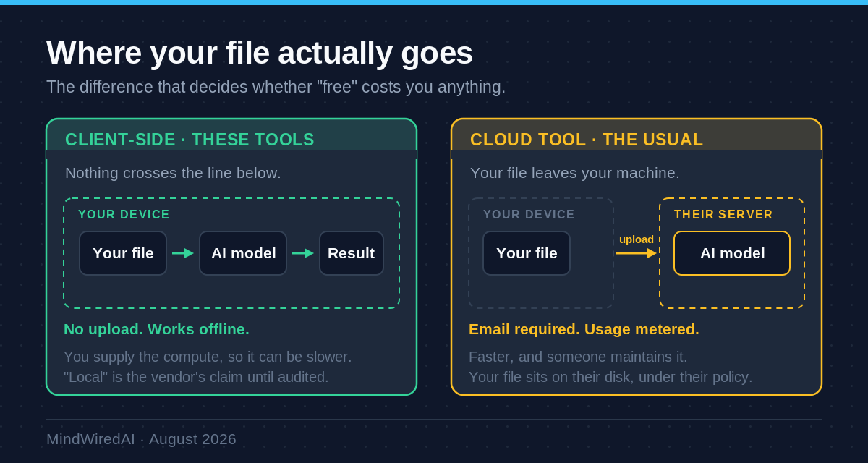This screenshot has height=463, width=868.
Task: Select the 'Your file' box in cloud tool panel
Action: coord(527,253)
